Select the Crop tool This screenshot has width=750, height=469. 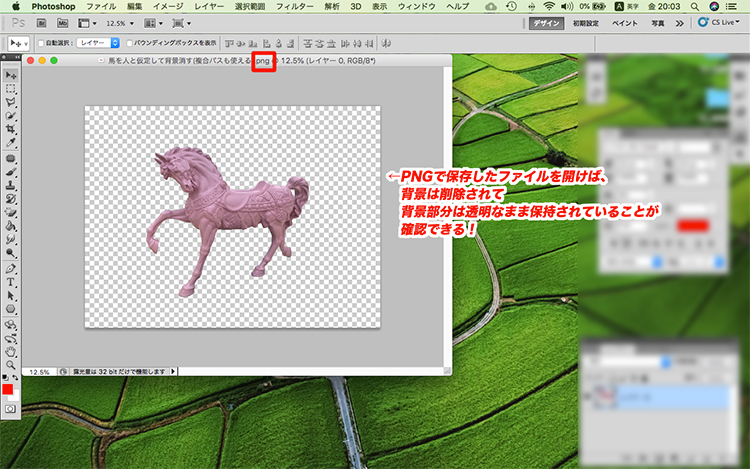(x=11, y=129)
